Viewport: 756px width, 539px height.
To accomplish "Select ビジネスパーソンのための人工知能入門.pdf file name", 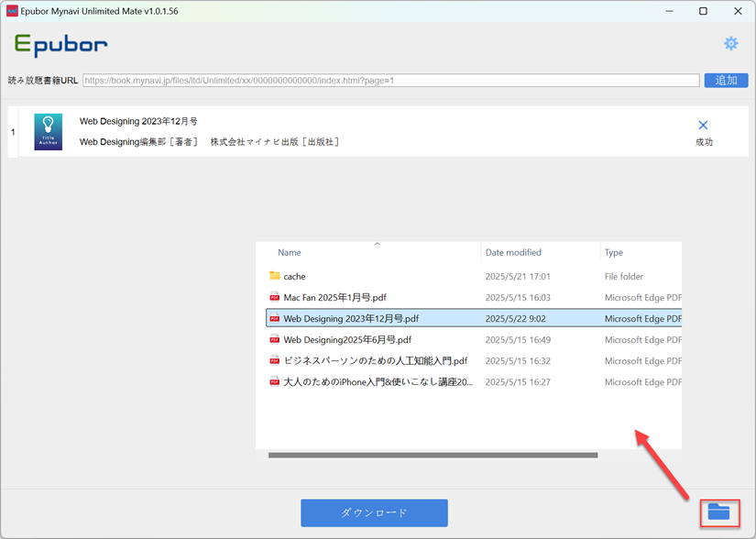I will pos(376,361).
